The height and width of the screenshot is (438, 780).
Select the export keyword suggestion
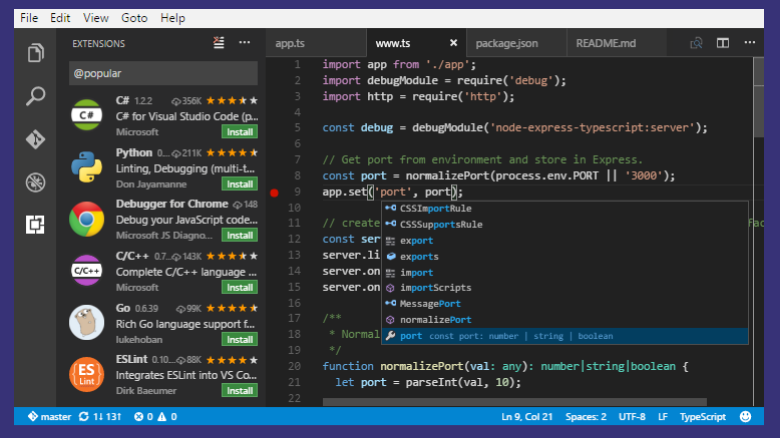[x=565, y=240]
